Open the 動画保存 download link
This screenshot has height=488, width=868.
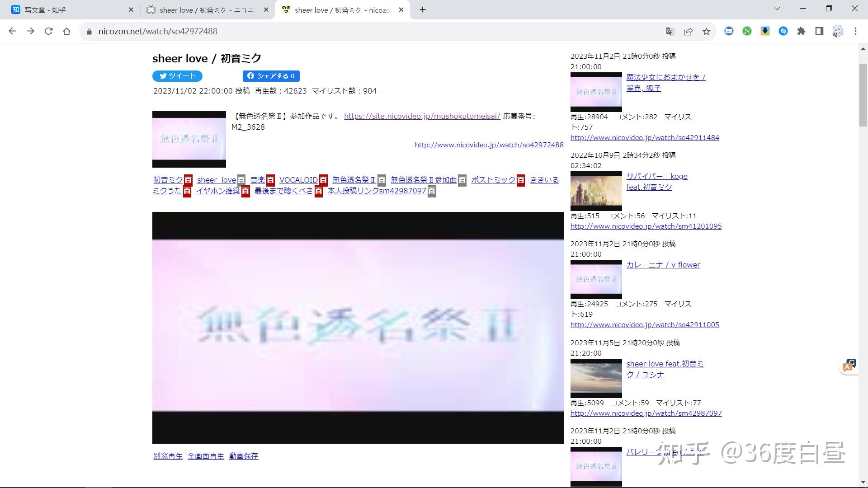[243, 456]
